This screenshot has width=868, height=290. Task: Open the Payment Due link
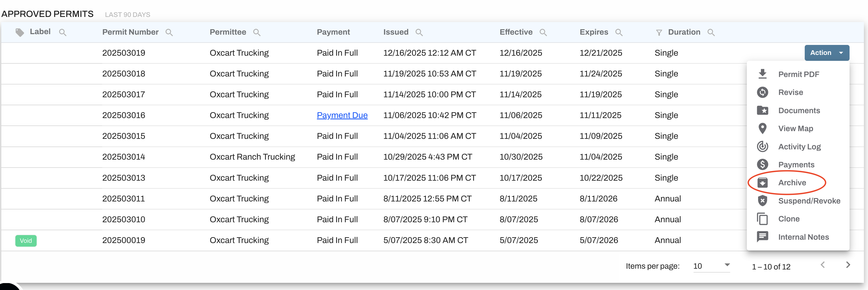click(x=342, y=115)
